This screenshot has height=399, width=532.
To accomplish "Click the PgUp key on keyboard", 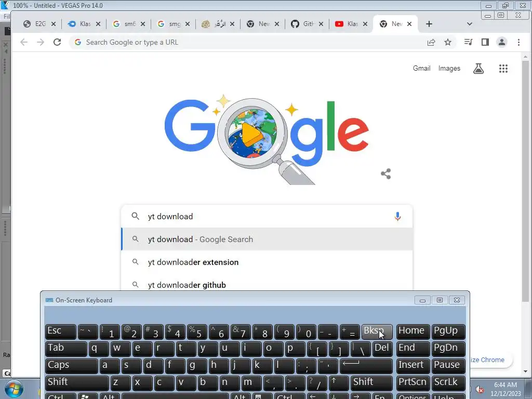I will click(448, 331).
